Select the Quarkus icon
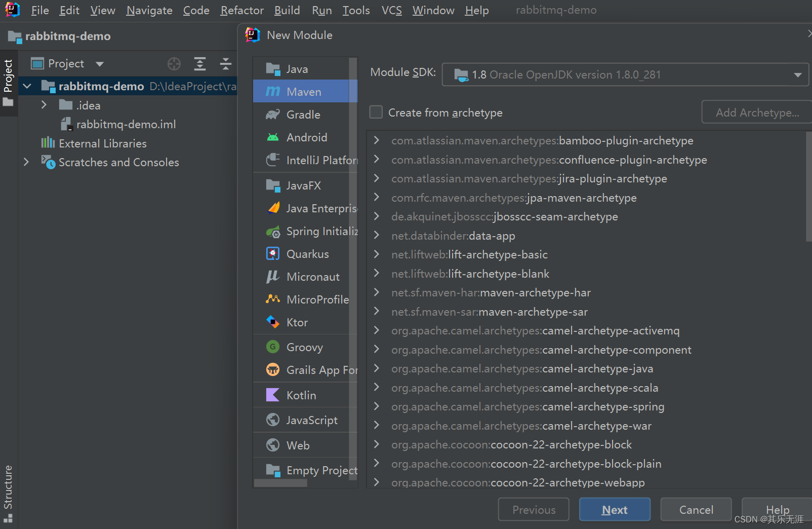The image size is (812, 529). coord(273,254)
